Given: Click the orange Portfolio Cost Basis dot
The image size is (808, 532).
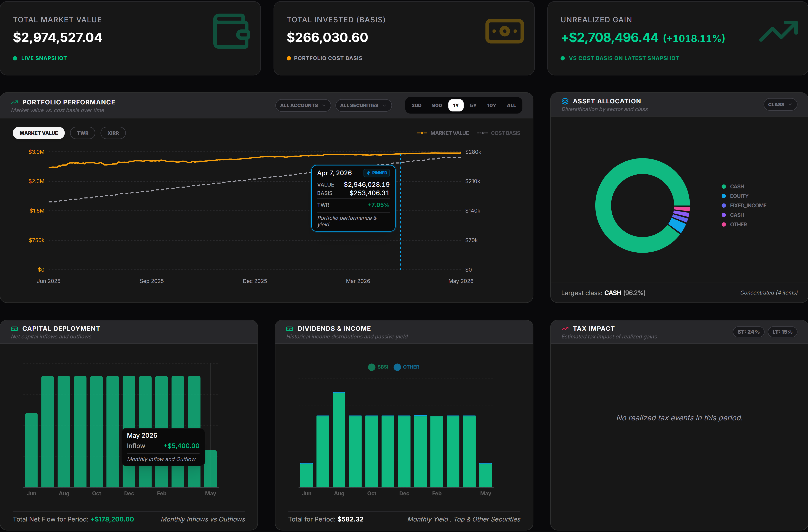Looking at the screenshot, I should point(289,58).
